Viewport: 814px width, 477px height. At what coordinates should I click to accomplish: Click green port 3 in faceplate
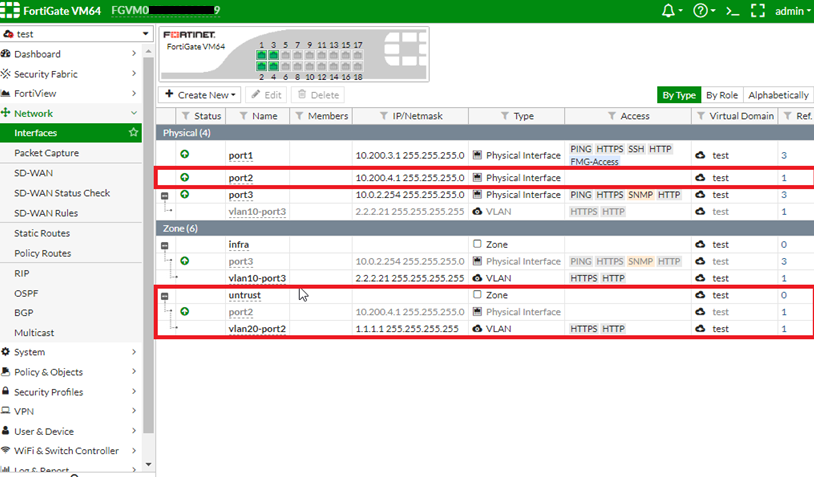point(274,55)
